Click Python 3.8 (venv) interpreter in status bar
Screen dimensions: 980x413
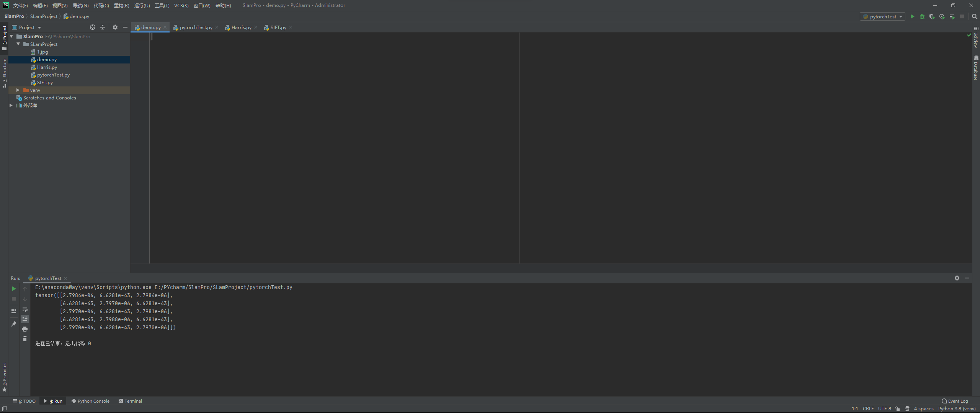point(957,409)
